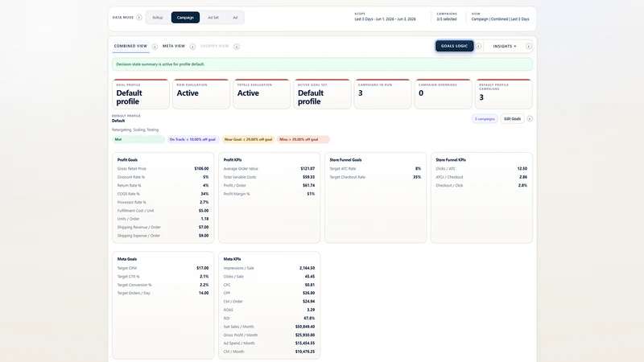644x362 pixels.
Task: Click the info icon beside Shopify View
Action: click(x=236, y=47)
